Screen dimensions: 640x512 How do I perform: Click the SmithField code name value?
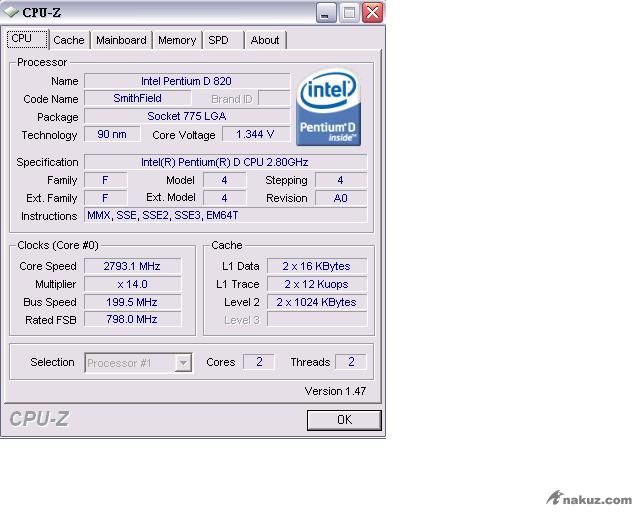(x=138, y=98)
